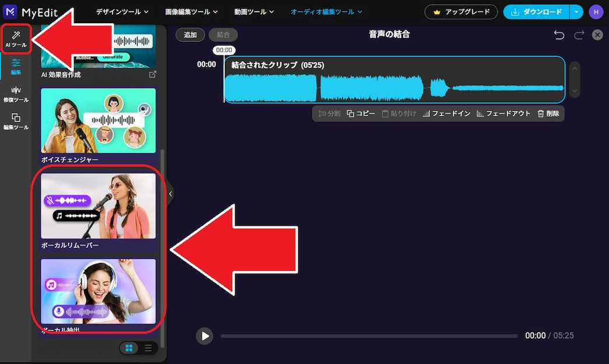Apply フェードイン to the clip

click(446, 114)
